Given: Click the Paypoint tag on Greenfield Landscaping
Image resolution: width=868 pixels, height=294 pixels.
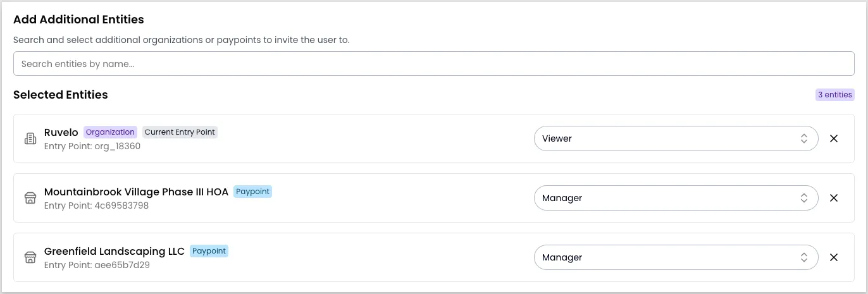Looking at the screenshot, I should (x=209, y=251).
